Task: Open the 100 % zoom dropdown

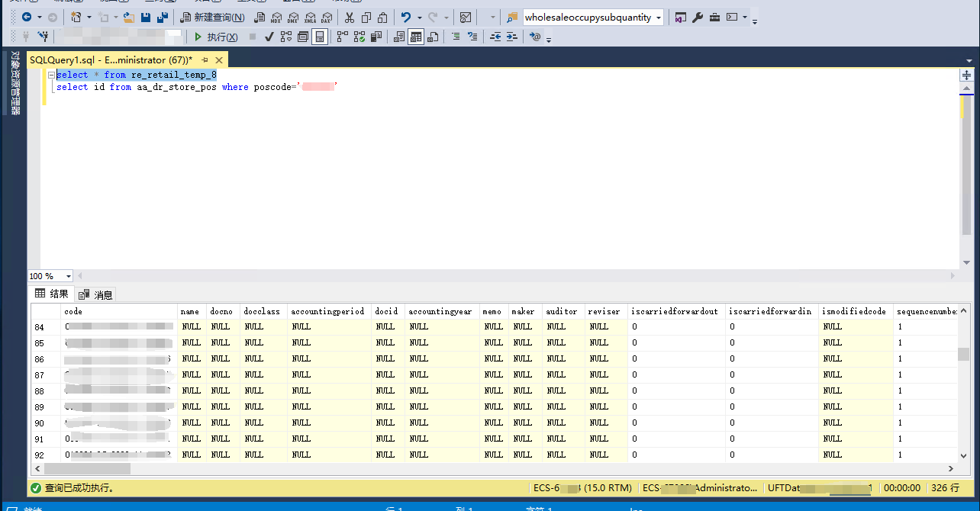Action: coord(68,276)
